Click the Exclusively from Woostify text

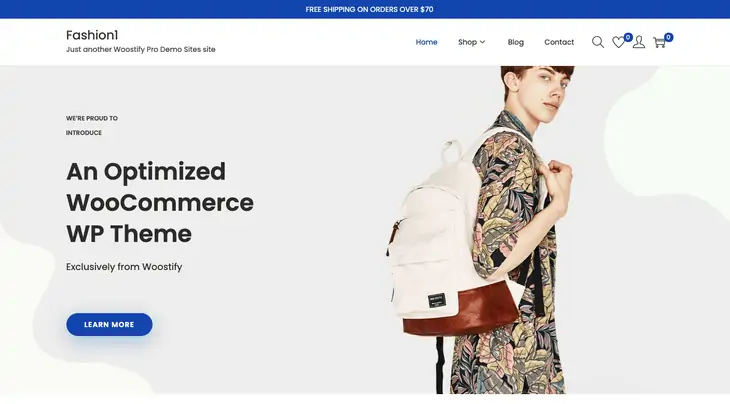point(124,267)
